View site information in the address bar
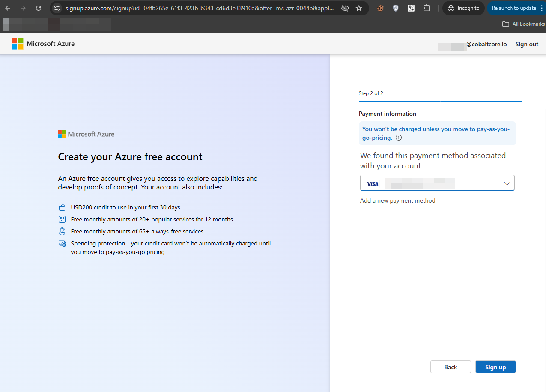 point(57,8)
